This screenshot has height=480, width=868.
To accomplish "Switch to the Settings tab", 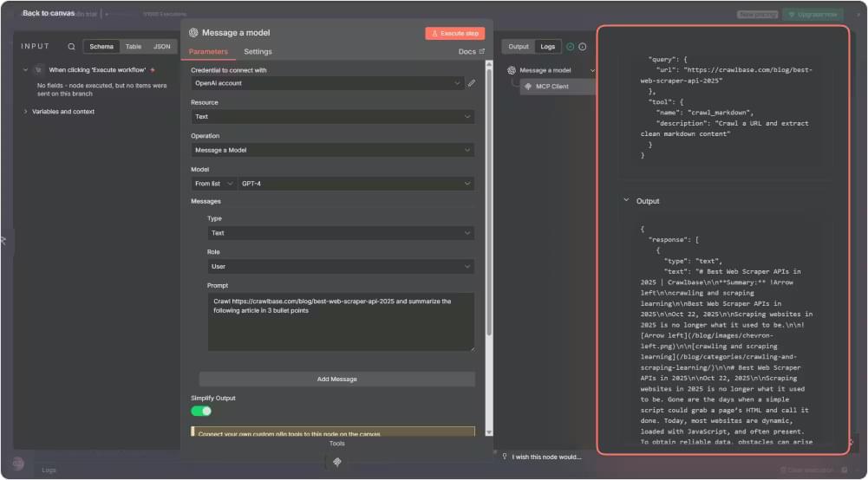I will tap(258, 52).
